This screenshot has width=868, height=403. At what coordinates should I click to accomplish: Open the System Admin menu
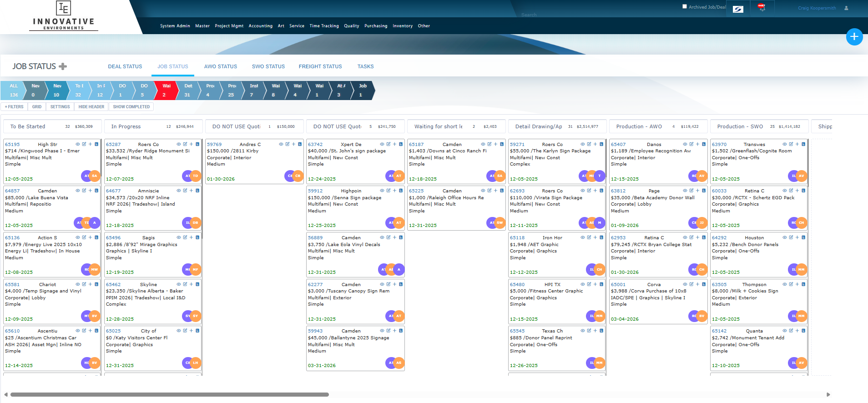click(x=175, y=26)
